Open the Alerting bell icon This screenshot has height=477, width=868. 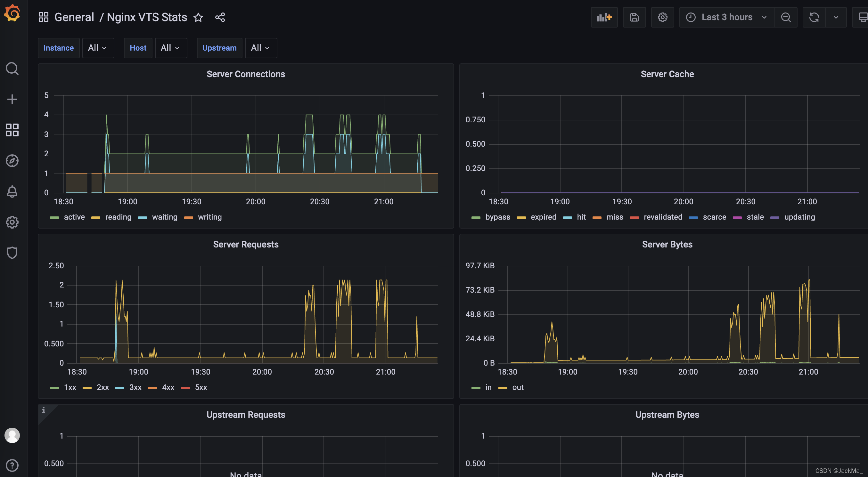tap(12, 191)
